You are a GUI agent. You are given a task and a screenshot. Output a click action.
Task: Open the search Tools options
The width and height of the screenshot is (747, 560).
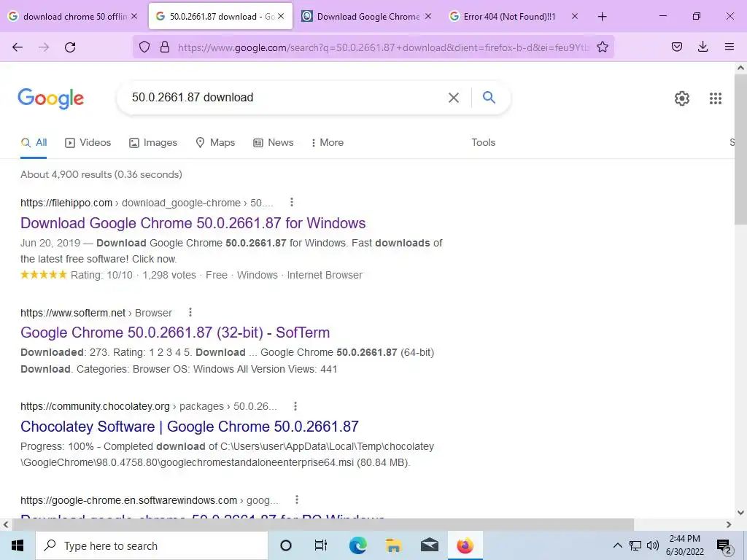[x=483, y=142]
